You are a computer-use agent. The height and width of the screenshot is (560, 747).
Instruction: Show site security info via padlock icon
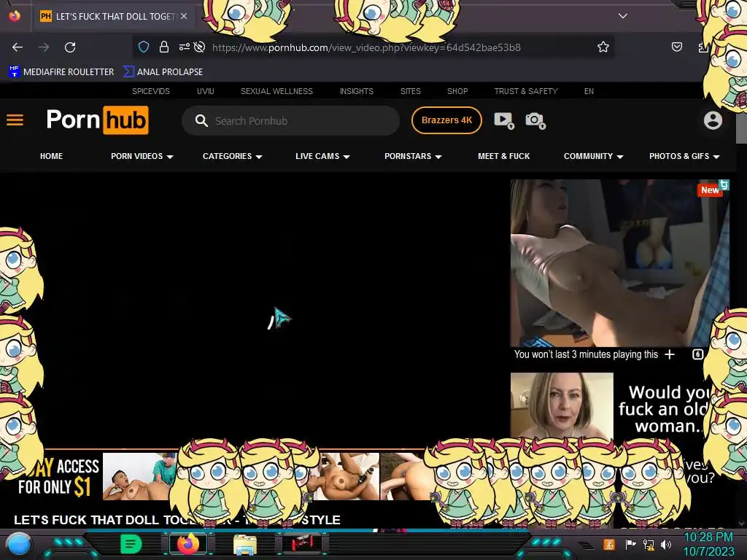(164, 47)
